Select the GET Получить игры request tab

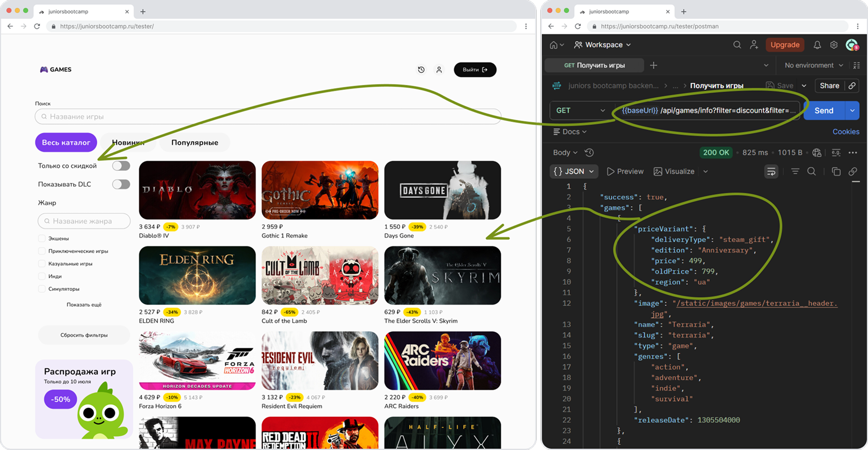click(594, 66)
